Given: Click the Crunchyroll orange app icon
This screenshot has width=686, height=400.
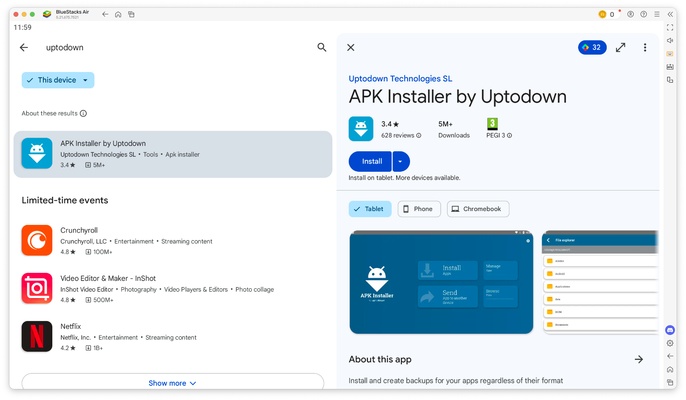Looking at the screenshot, I should [x=37, y=240].
